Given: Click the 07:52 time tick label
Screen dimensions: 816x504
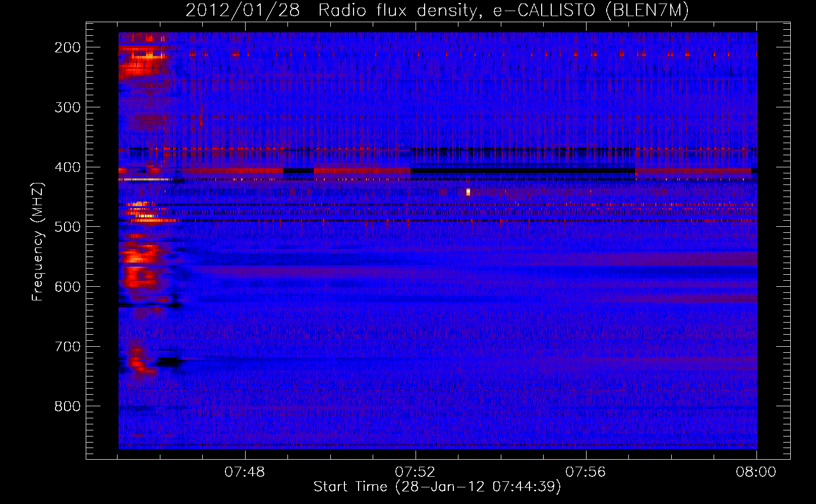Looking at the screenshot, I should (x=415, y=472).
